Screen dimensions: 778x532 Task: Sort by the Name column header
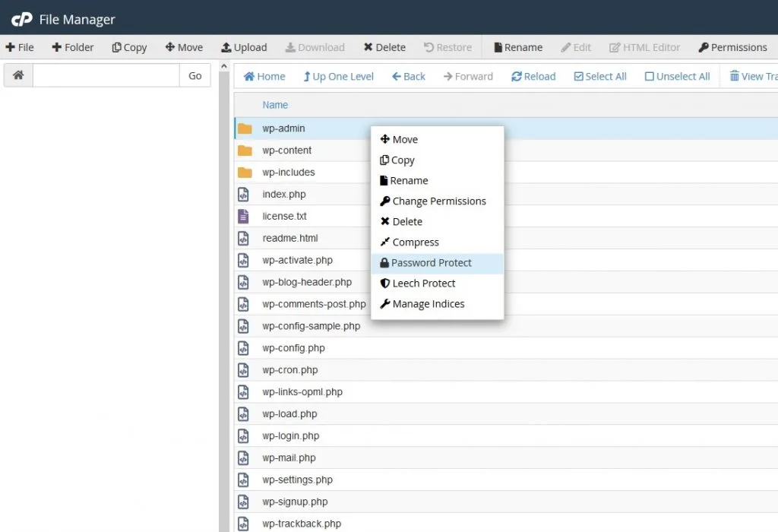coord(275,105)
